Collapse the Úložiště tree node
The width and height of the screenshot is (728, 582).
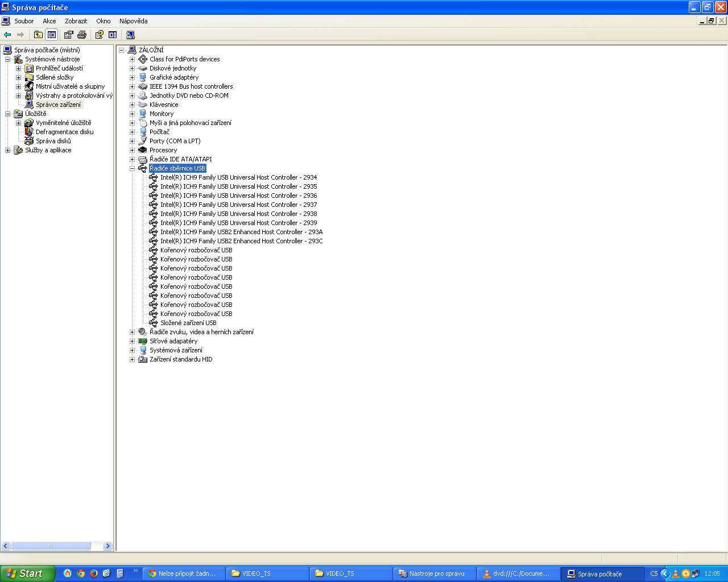point(7,114)
